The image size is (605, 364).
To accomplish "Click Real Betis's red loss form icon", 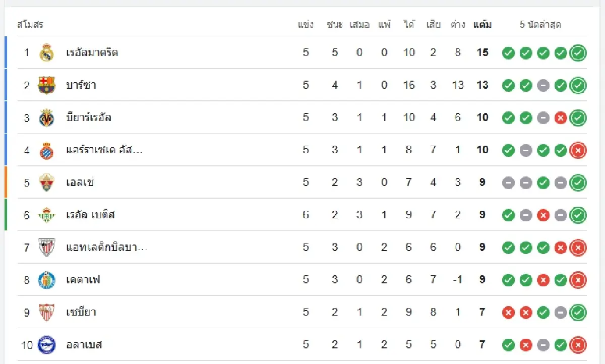I will (x=543, y=215).
